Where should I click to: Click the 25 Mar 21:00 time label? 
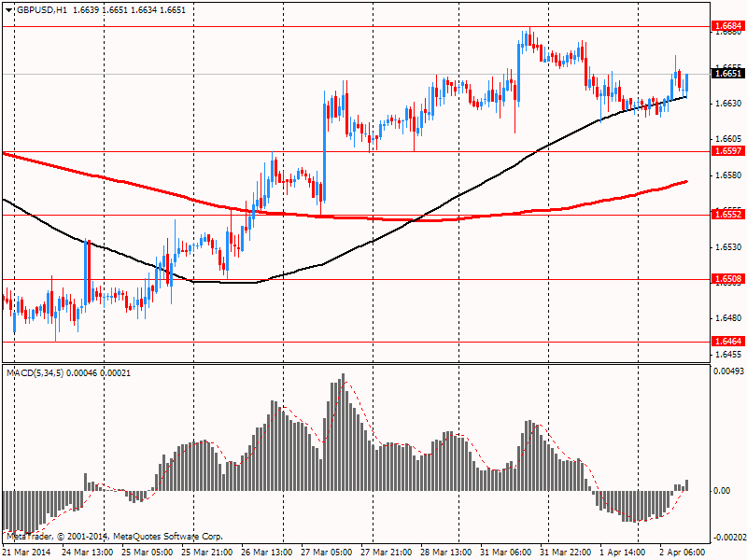coord(207,553)
